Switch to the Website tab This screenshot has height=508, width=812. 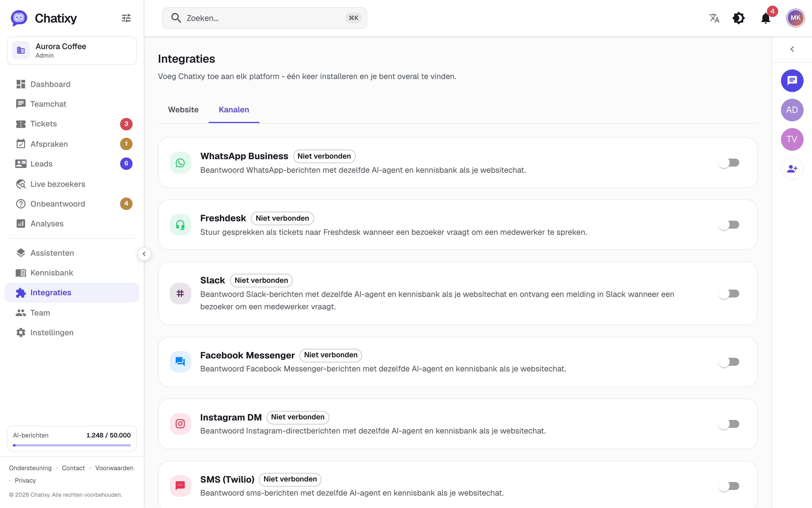[183, 110]
